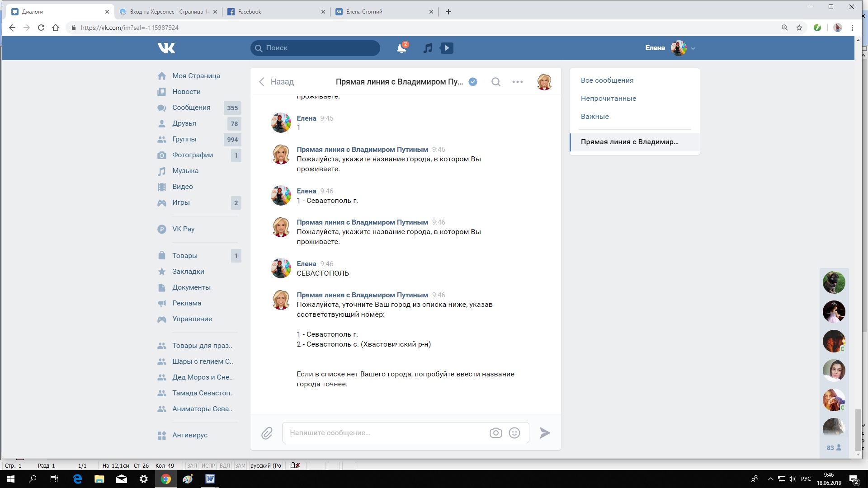Click the VK logo

[x=166, y=48]
